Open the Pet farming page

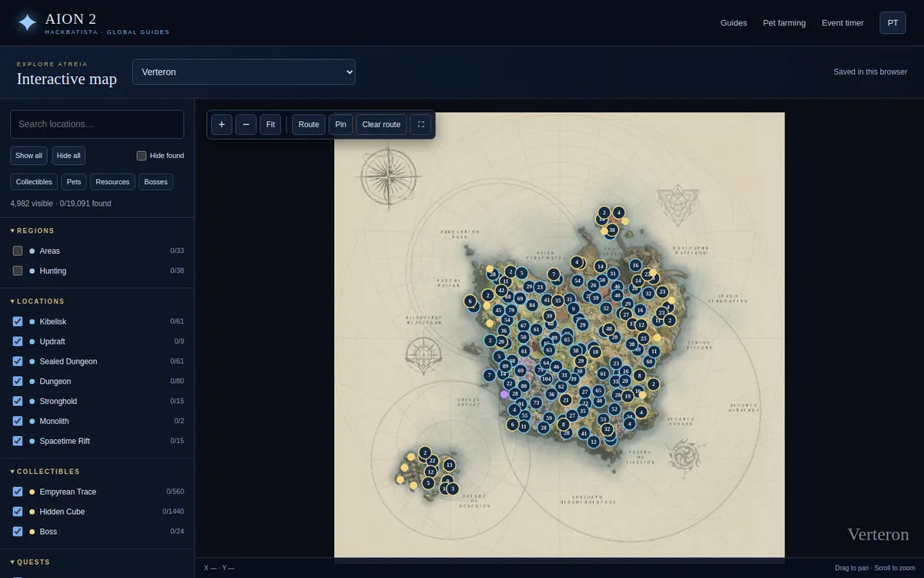784,23
